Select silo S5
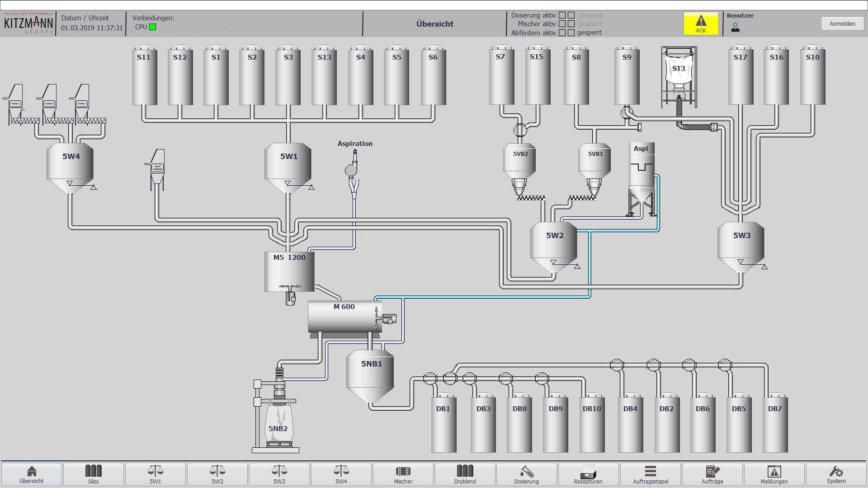The image size is (868, 488). 397,75
